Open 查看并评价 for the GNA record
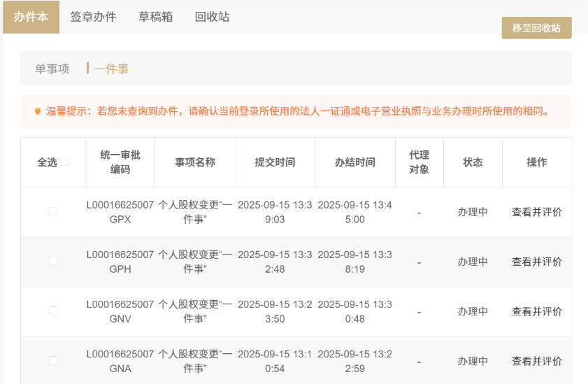This screenshot has height=384, width=588. [536, 362]
